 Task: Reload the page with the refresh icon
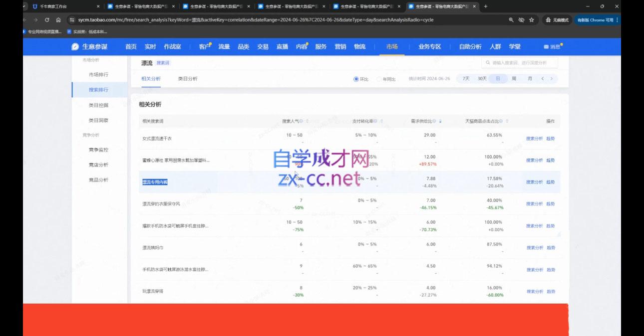[x=47, y=20]
